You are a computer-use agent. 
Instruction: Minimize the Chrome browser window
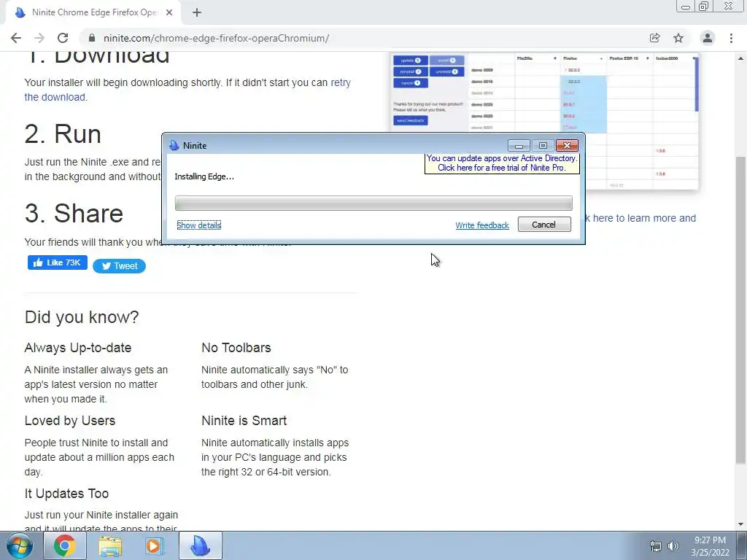click(x=686, y=7)
